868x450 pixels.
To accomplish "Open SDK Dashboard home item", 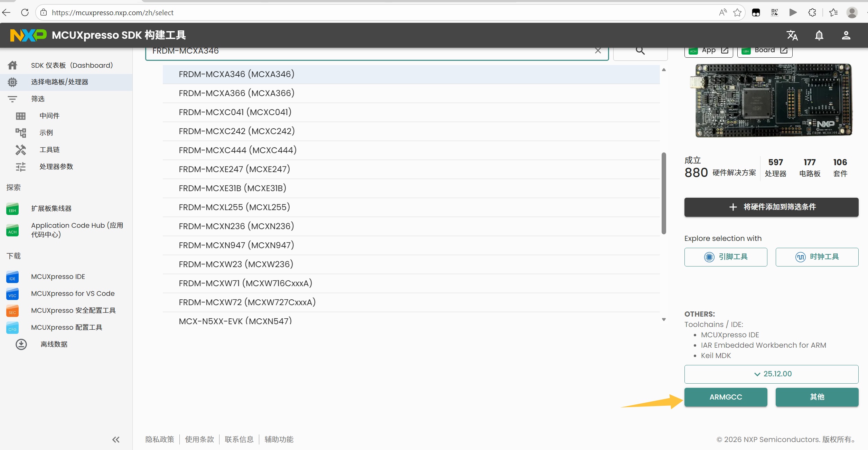I will (66, 65).
